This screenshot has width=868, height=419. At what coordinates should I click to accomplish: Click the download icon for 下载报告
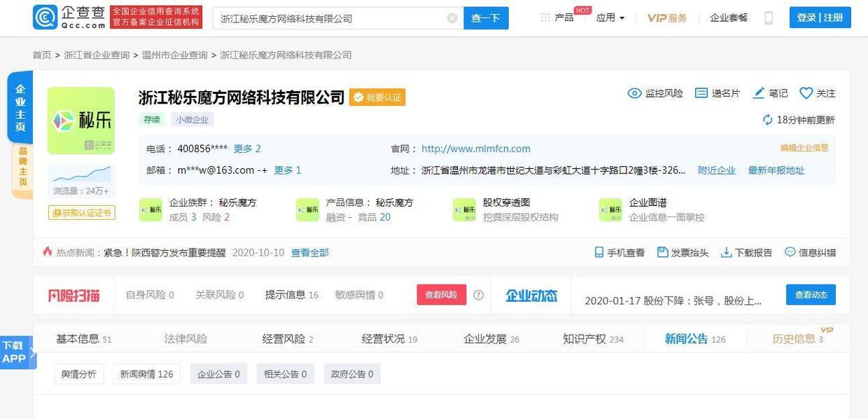[727, 252]
